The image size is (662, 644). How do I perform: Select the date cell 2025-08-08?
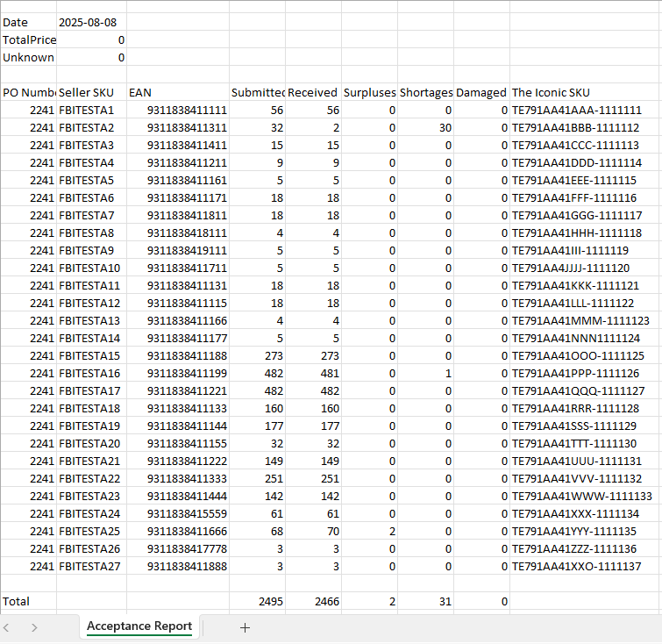(x=91, y=22)
